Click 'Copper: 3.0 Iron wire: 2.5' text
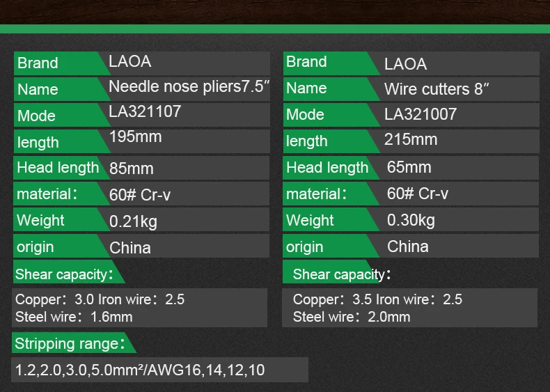 pyautogui.click(x=100, y=299)
